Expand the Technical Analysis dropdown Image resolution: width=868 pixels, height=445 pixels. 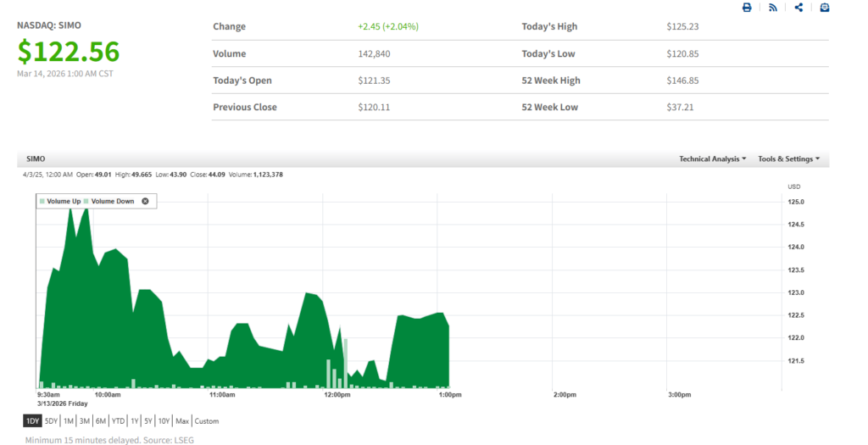click(712, 159)
